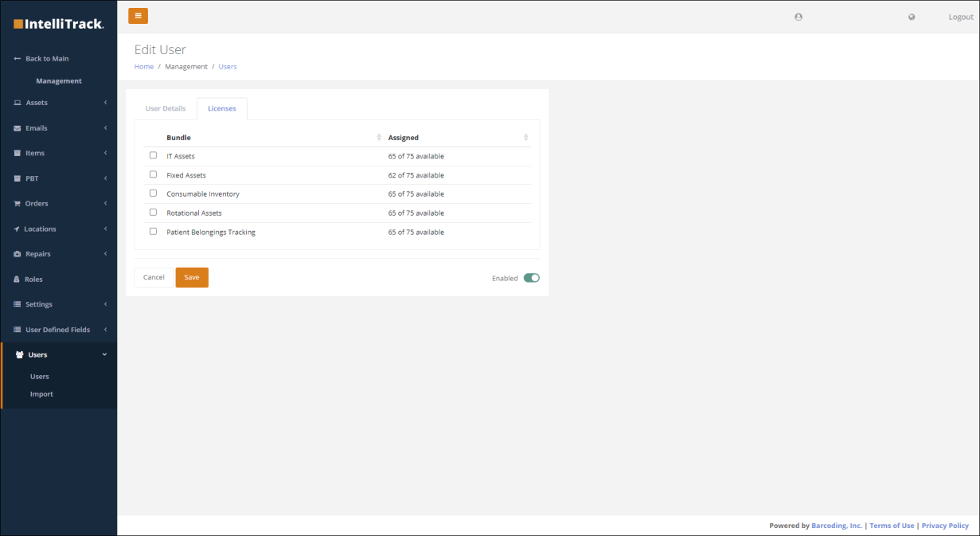Open Import submenu item
Viewport: 980px width, 536px height.
tap(41, 394)
